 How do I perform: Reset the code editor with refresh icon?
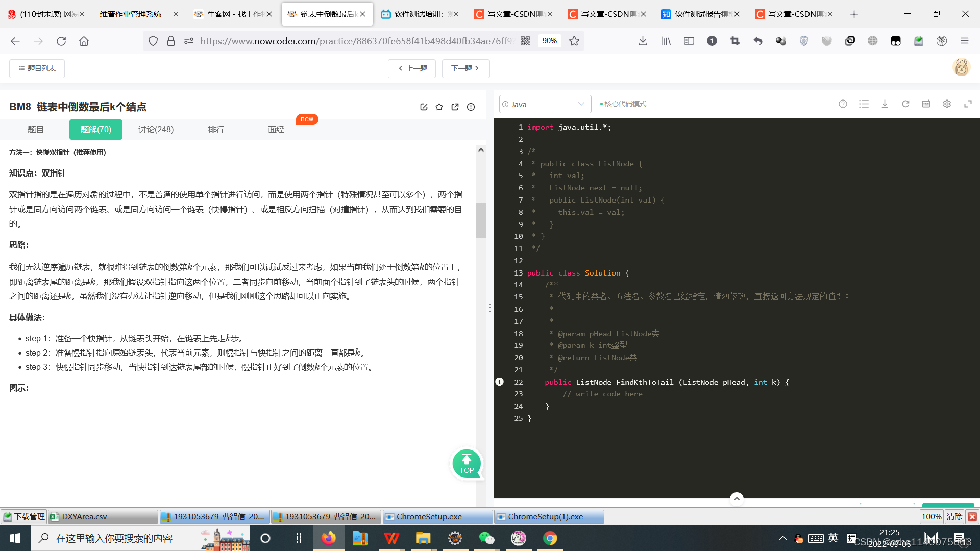[905, 104]
